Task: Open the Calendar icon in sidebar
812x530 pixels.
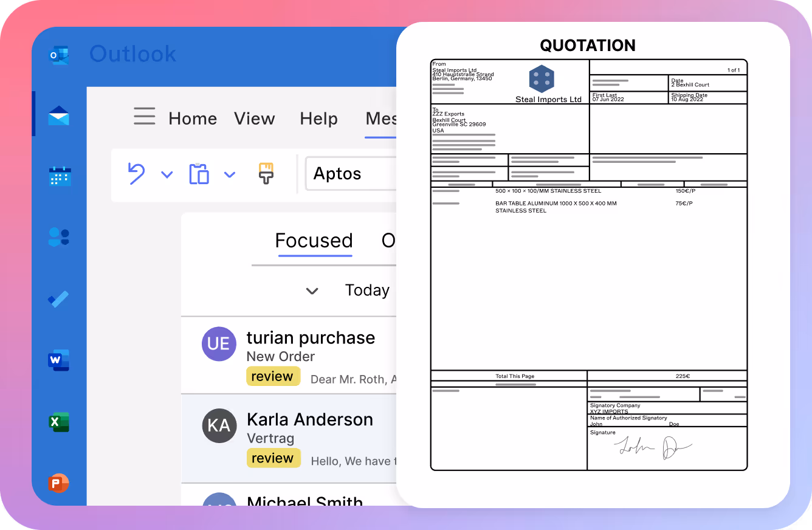Action: click(x=60, y=176)
